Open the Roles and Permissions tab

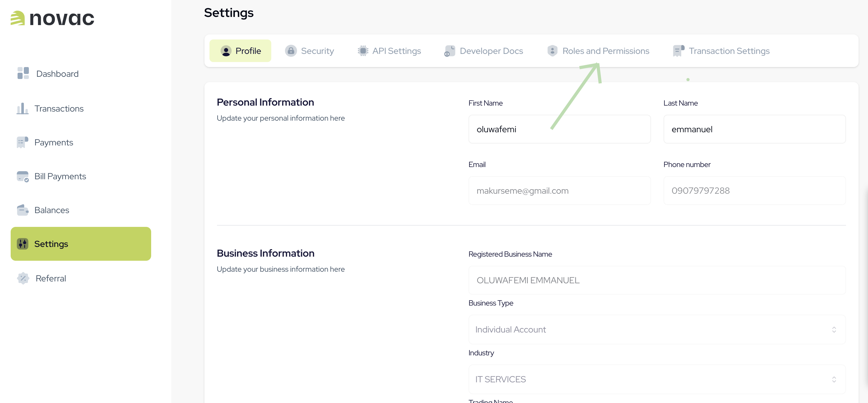pyautogui.click(x=606, y=50)
